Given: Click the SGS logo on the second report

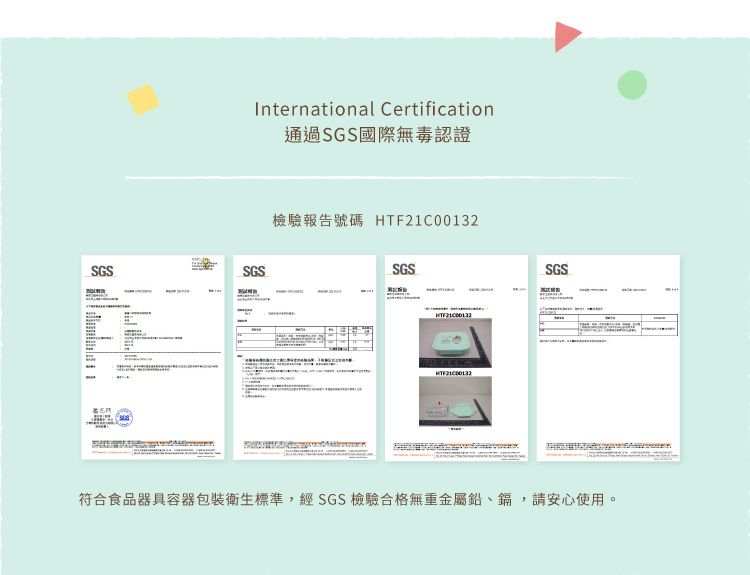Looking at the screenshot, I should pyautogui.click(x=254, y=271).
